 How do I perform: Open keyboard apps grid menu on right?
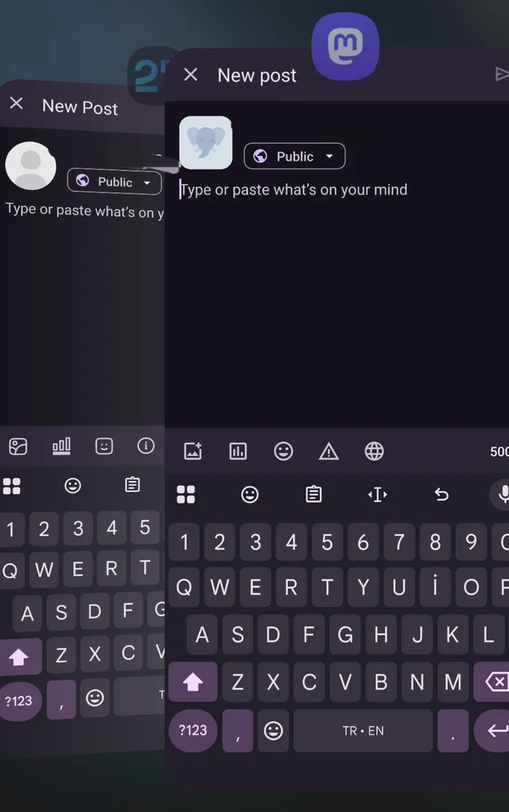coord(185,494)
